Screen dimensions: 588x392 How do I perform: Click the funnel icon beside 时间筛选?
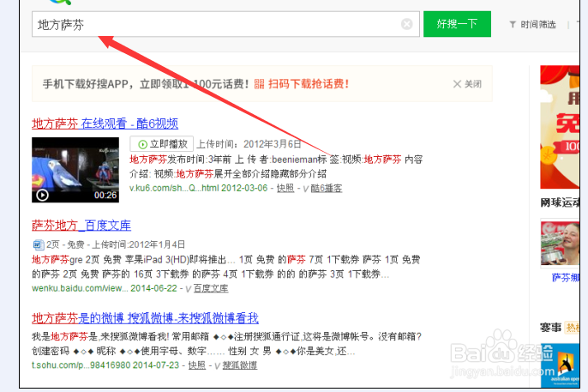pyautogui.click(x=513, y=25)
